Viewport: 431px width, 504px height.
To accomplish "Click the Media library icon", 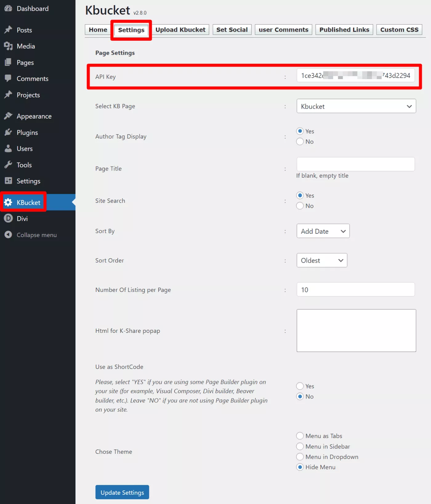I will click(8, 46).
